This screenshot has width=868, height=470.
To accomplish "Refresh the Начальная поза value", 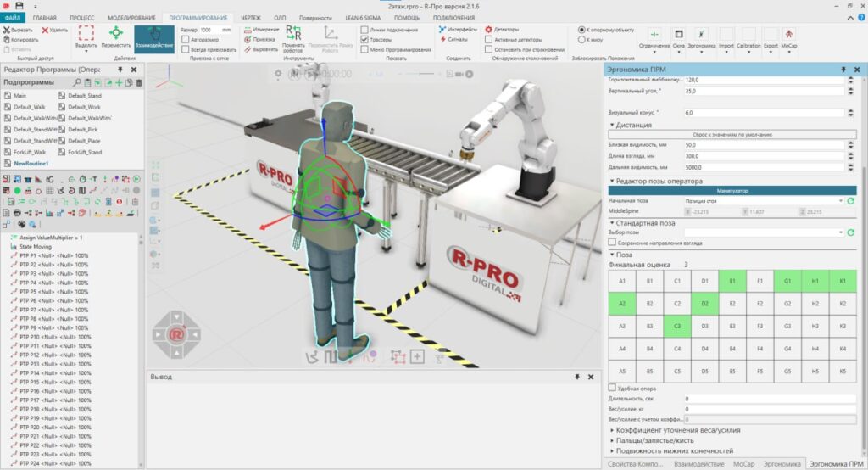I will click(x=851, y=201).
